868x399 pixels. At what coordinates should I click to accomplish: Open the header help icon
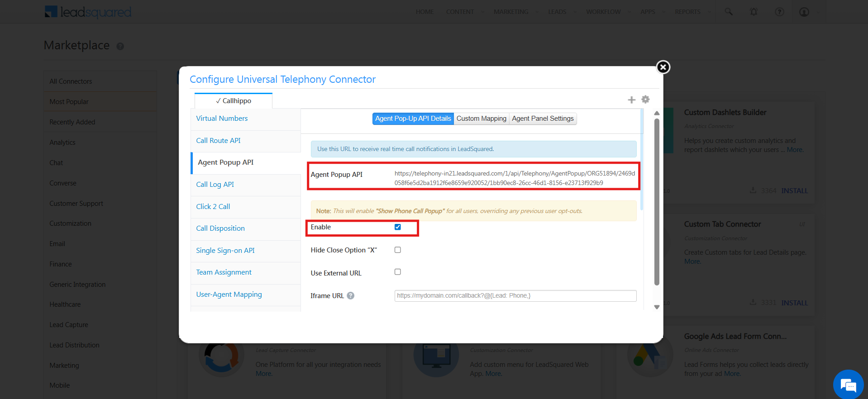(x=779, y=12)
